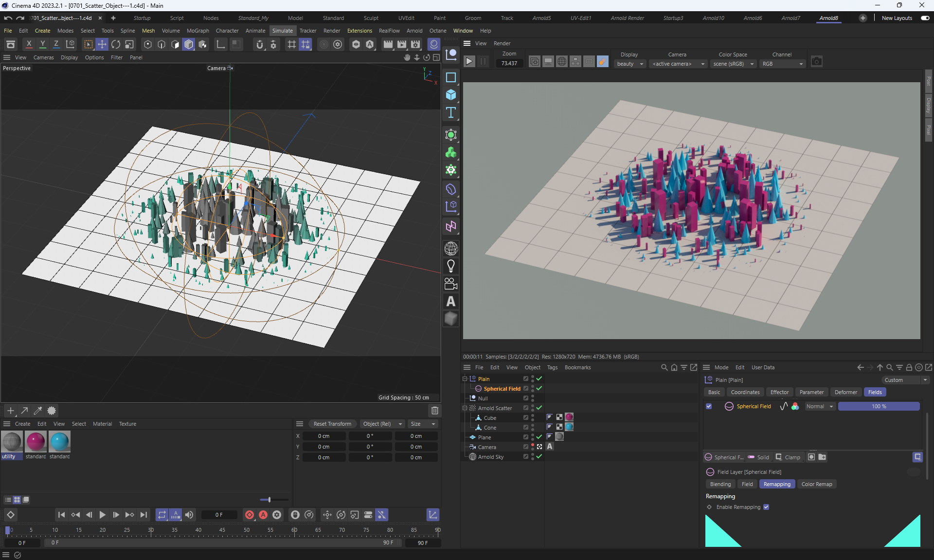Toggle the New Layouts switch

pyautogui.click(x=925, y=18)
